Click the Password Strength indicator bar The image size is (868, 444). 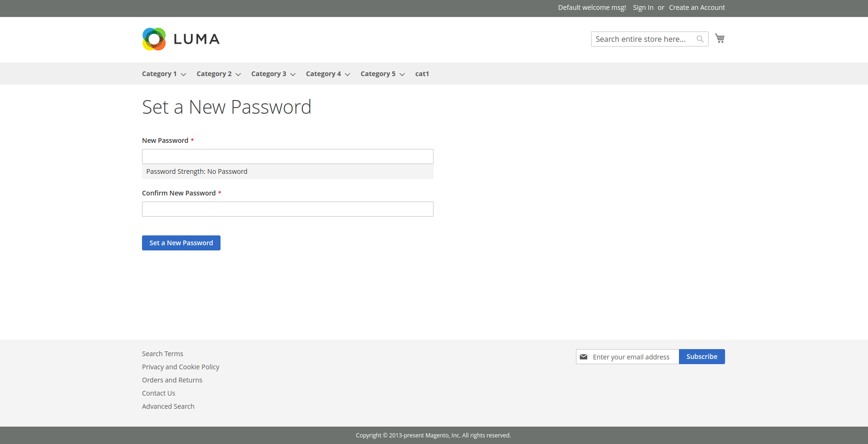coord(287,171)
